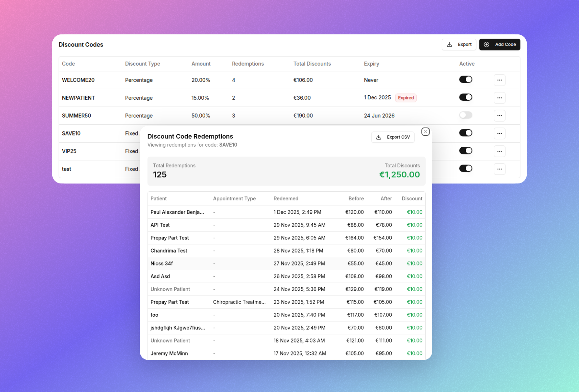Click the Redeemed column header
The height and width of the screenshot is (392, 579).
coord(286,199)
